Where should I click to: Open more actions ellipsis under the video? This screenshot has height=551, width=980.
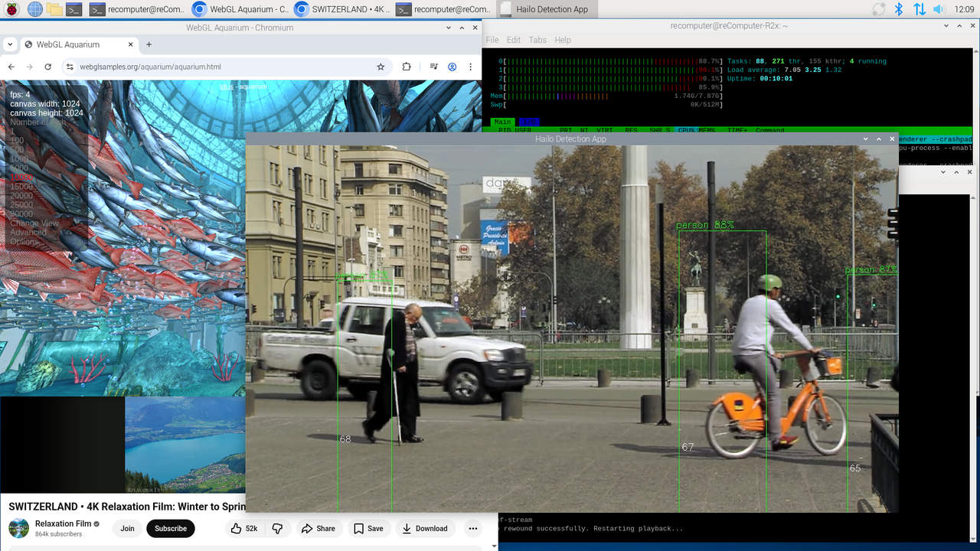tap(472, 528)
